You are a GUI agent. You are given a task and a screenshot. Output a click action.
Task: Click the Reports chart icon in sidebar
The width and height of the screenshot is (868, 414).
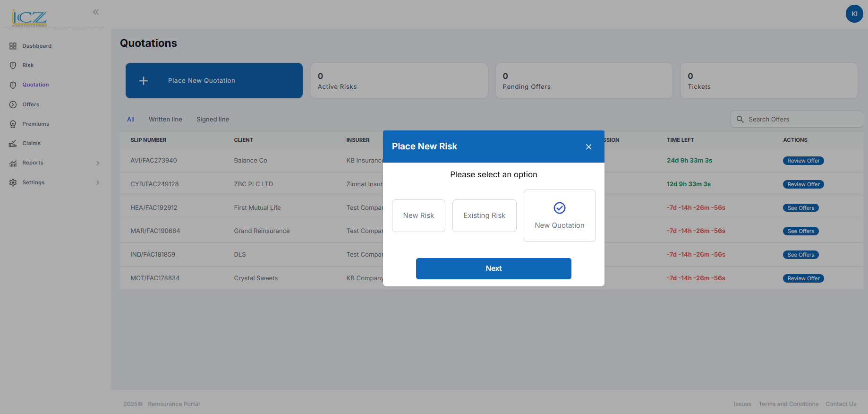click(13, 163)
